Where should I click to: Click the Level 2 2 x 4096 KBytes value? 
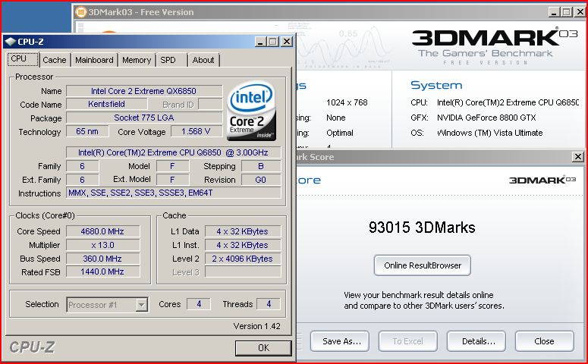pos(243,259)
